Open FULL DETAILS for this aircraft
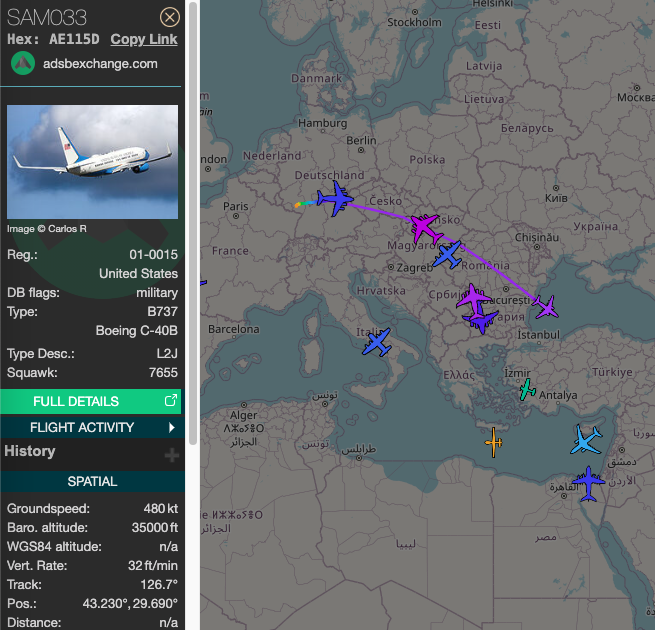The image size is (655, 630). 91,401
